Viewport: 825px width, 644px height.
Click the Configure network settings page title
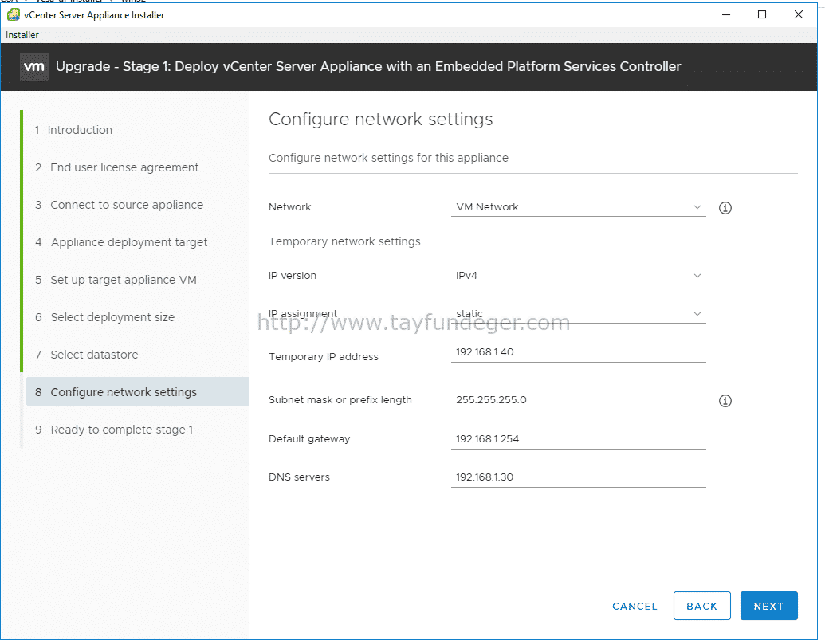click(380, 120)
